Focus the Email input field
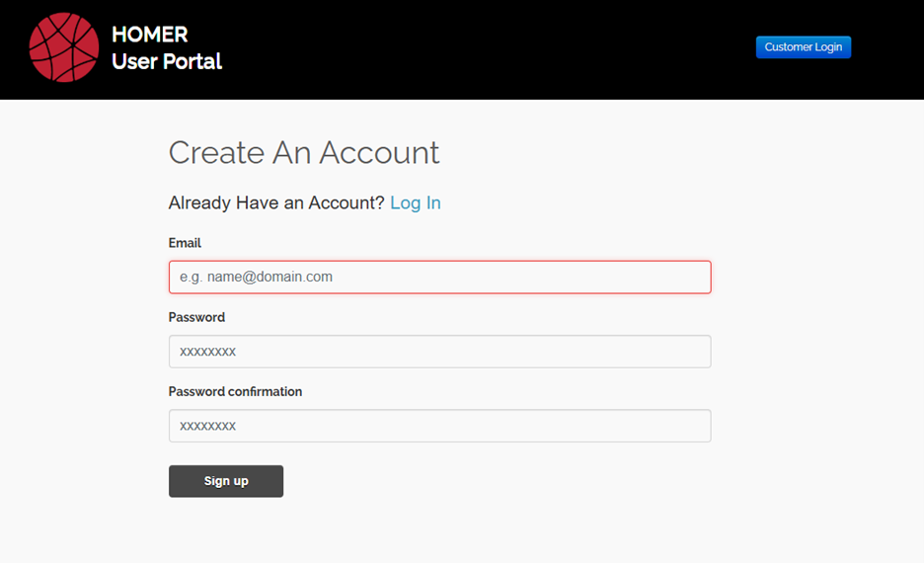 point(439,278)
